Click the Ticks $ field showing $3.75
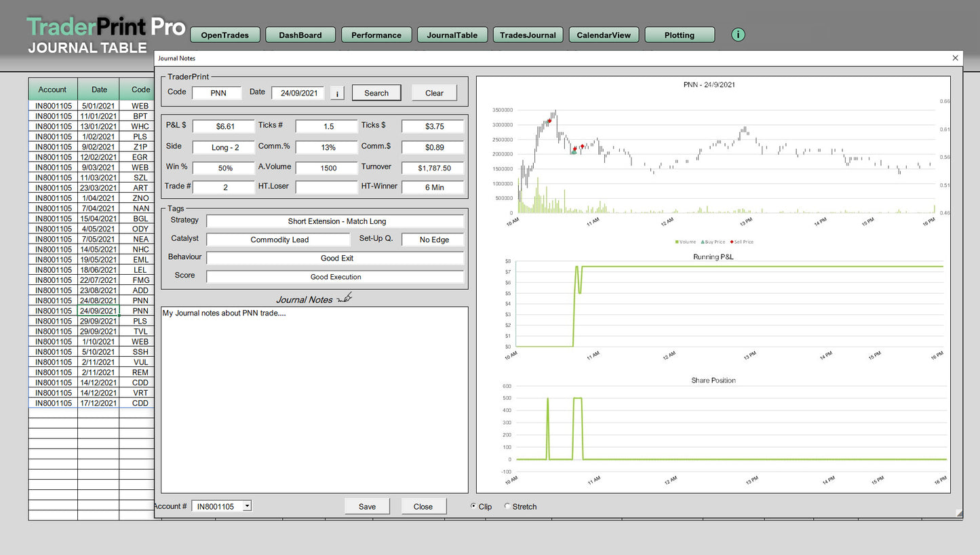The width and height of the screenshot is (980, 555). (x=433, y=126)
